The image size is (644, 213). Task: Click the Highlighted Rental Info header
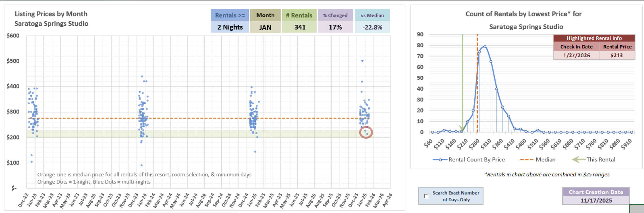(594, 38)
